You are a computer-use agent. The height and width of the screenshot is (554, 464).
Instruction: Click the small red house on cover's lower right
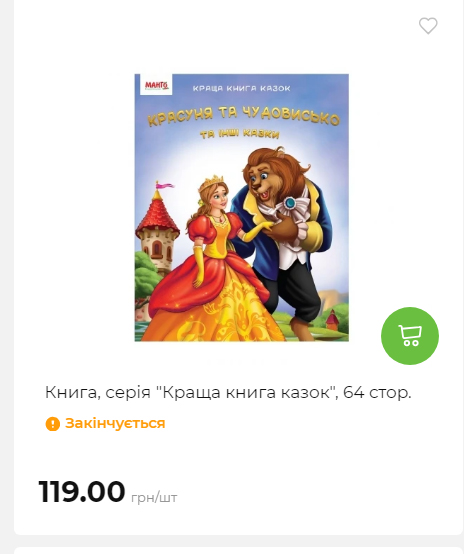[x=333, y=319]
